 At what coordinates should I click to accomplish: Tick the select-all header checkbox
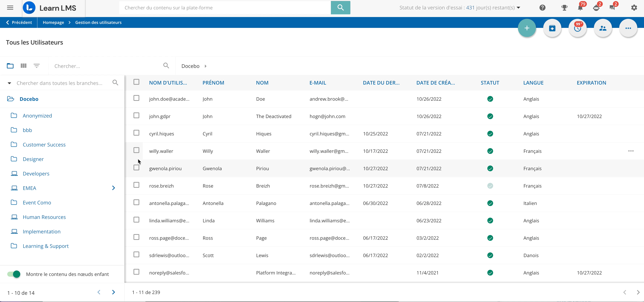click(x=136, y=82)
